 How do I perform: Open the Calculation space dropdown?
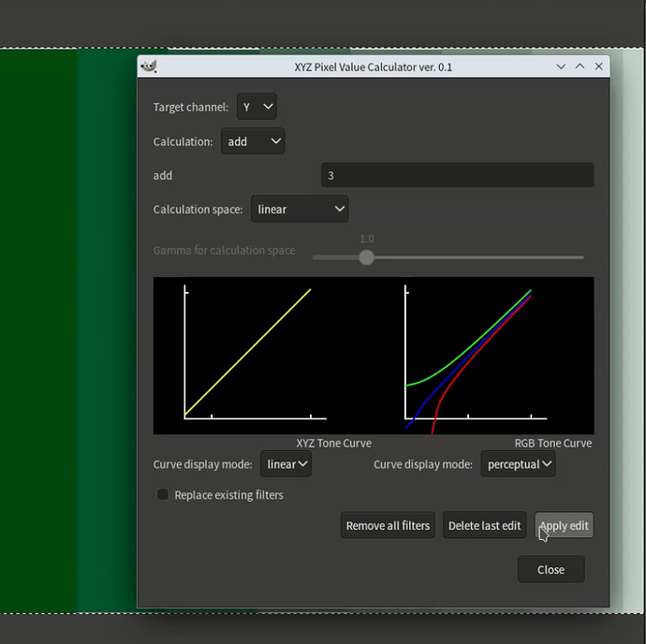300,209
